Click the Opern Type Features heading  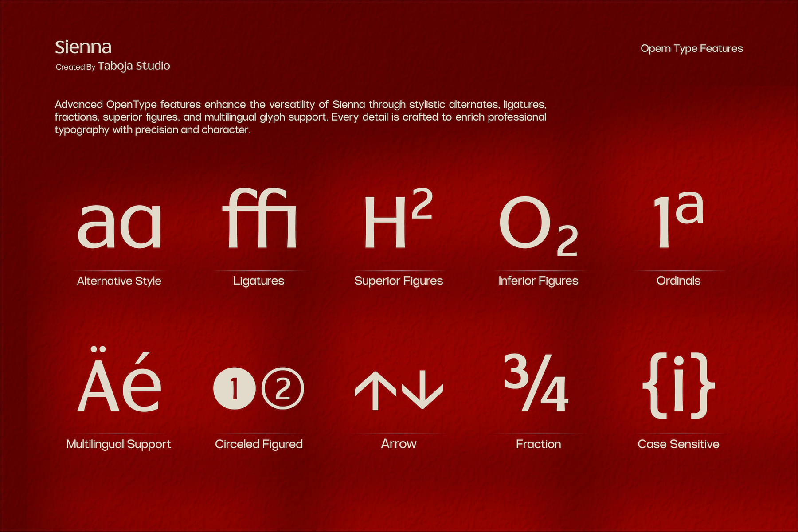pyautogui.click(x=692, y=49)
